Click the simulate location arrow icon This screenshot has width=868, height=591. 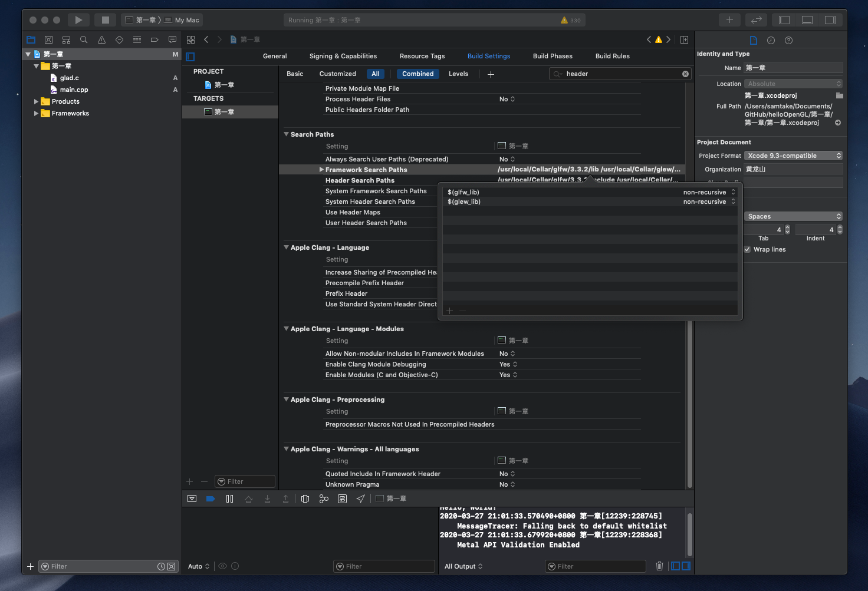click(x=361, y=498)
